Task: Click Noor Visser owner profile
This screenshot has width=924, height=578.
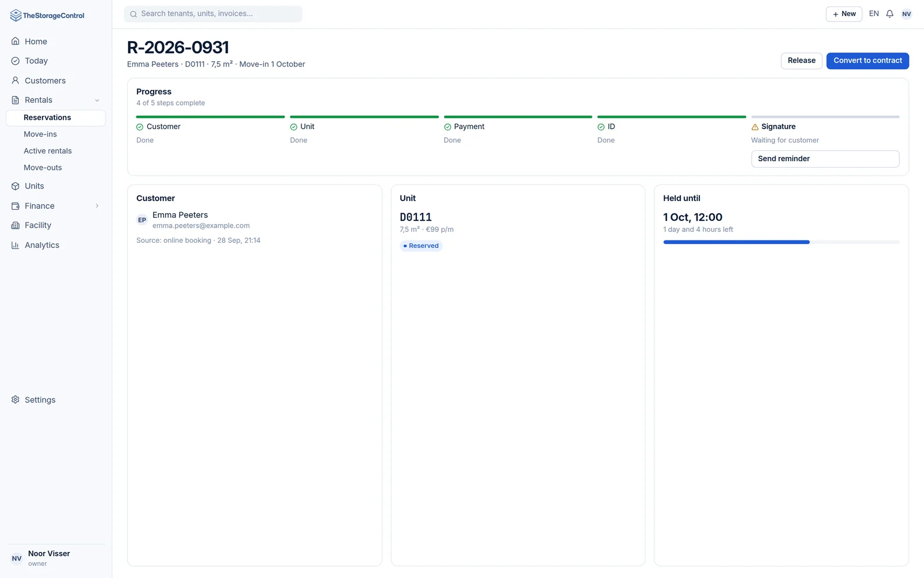Action: click(x=55, y=558)
